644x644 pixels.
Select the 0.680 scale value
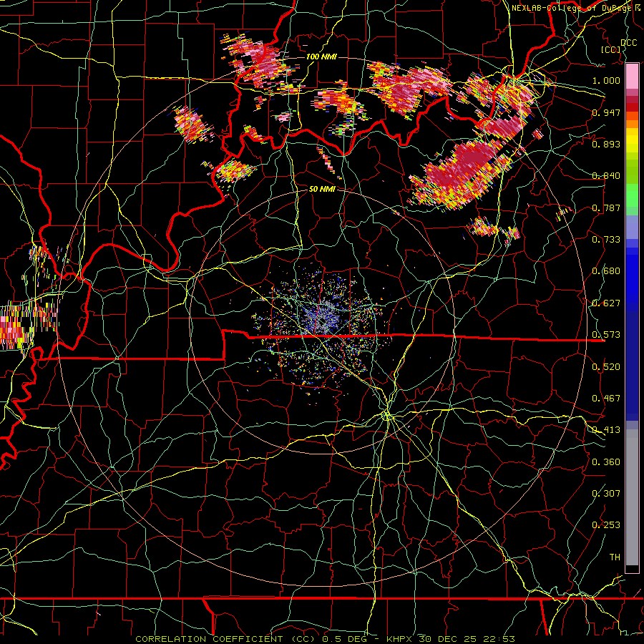(606, 271)
